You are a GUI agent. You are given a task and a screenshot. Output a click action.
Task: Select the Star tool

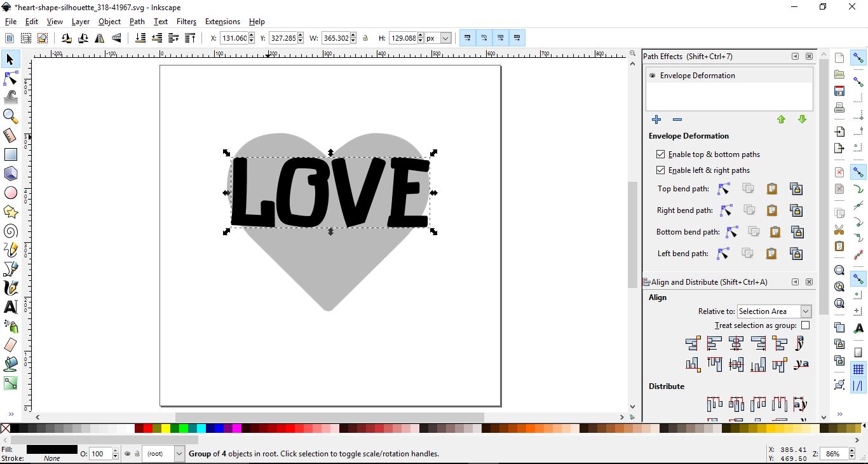pyautogui.click(x=10, y=212)
